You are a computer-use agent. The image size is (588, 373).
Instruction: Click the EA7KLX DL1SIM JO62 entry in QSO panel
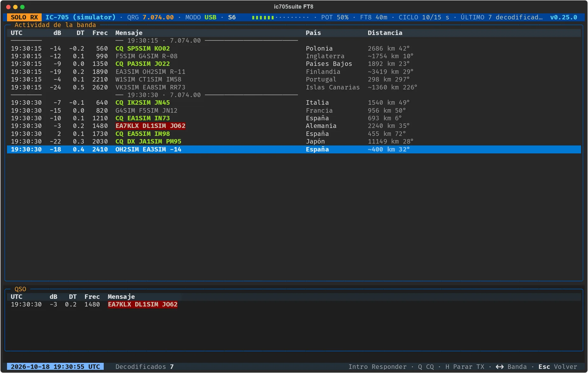(x=143, y=304)
